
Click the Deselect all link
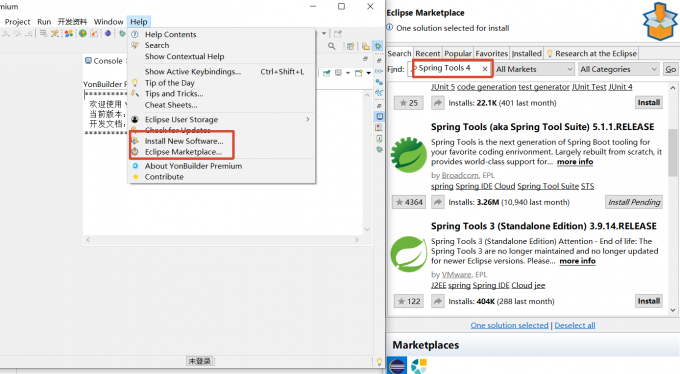575,325
